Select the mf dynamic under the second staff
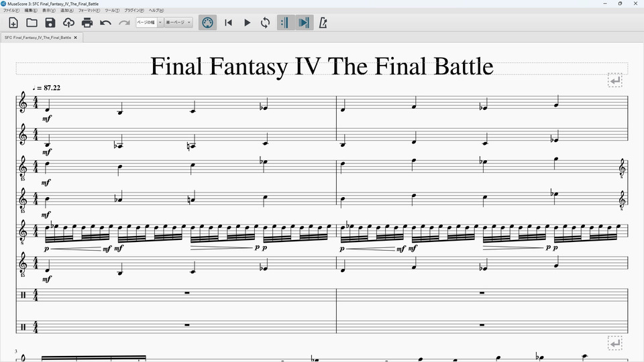Image resolution: width=644 pixels, height=362 pixels. coord(47,152)
